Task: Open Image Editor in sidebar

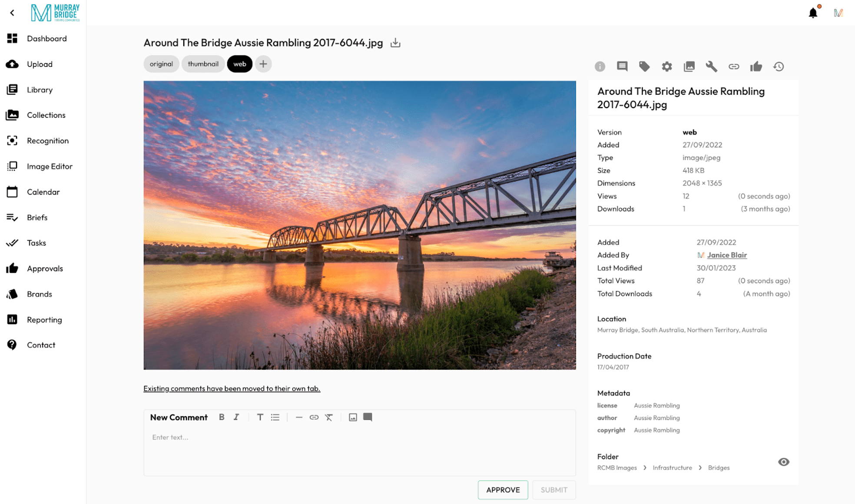Action: coord(43,166)
